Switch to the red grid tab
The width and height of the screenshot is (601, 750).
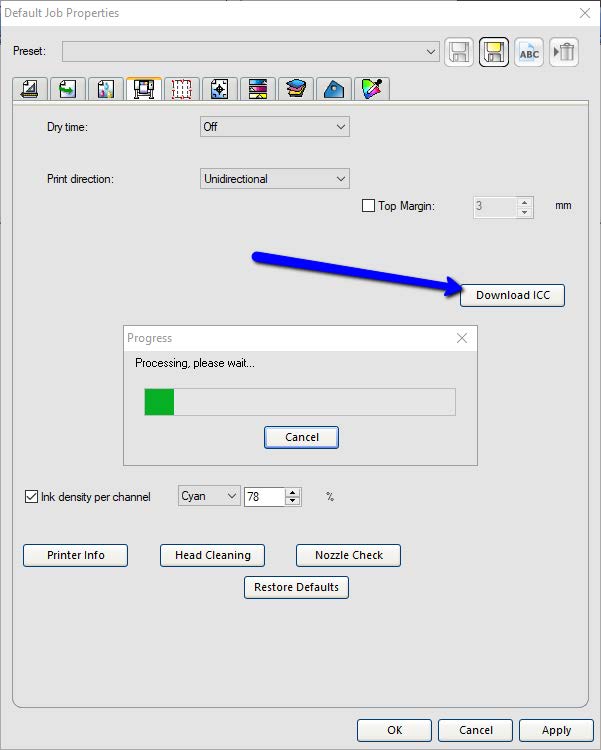coord(181,89)
